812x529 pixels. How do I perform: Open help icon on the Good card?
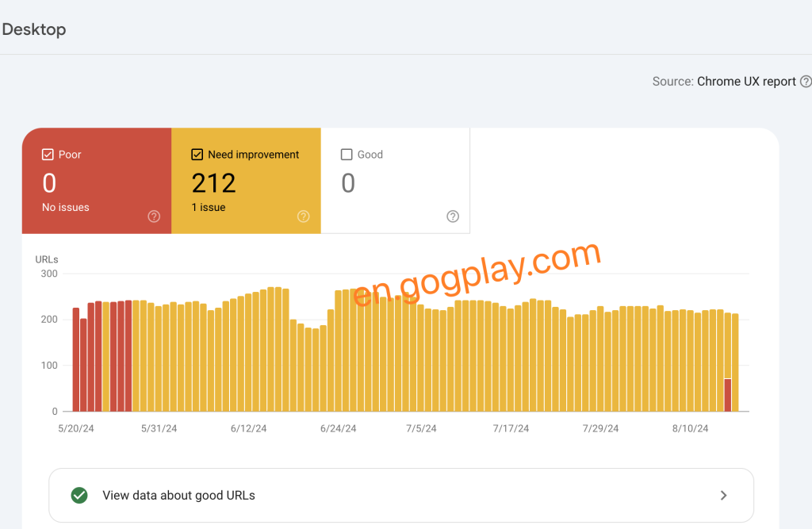[453, 217]
